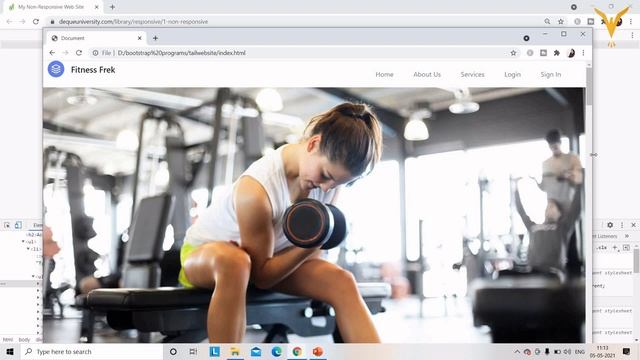Click the Fitness Frek round logo icon
640x360 pixels.
[56, 69]
